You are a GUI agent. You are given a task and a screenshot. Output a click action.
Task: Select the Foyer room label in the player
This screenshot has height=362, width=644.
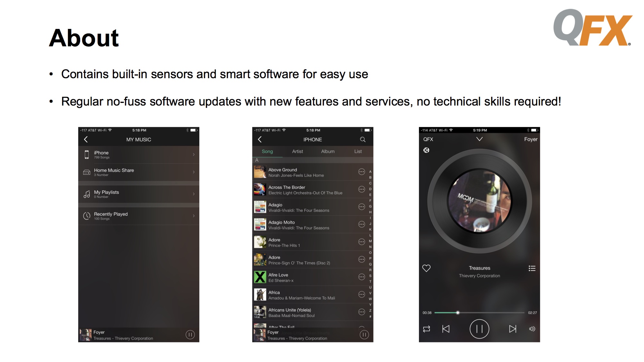click(x=531, y=139)
